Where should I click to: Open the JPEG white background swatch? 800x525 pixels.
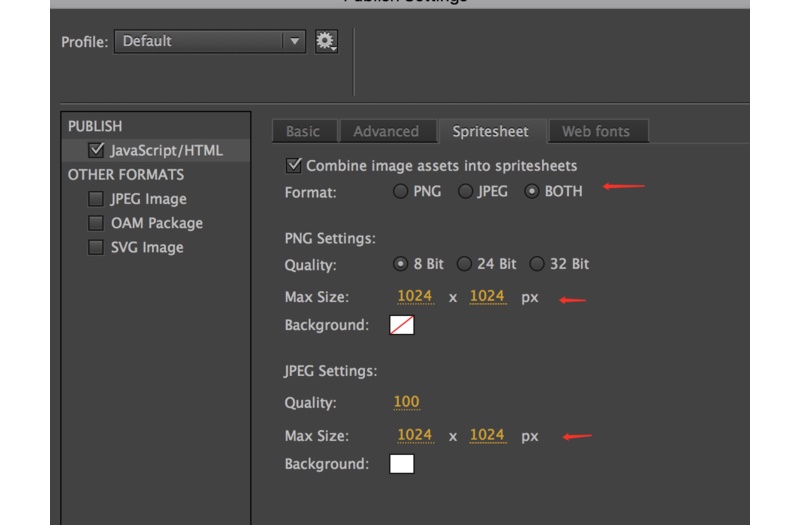[402, 464]
